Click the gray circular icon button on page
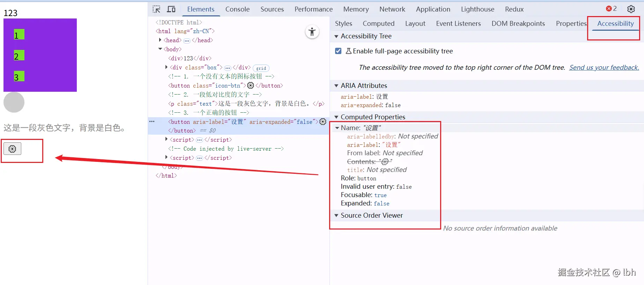This screenshot has height=285, width=644. [x=14, y=102]
